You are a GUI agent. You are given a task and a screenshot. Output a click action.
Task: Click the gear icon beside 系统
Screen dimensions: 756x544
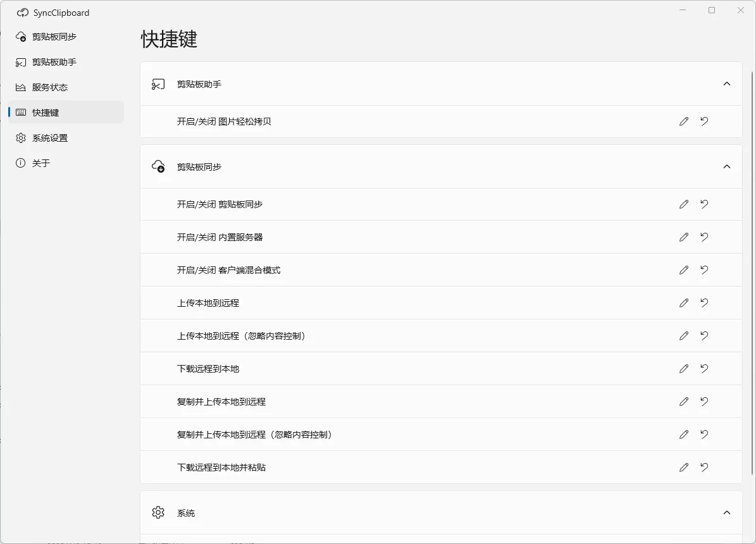point(158,513)
